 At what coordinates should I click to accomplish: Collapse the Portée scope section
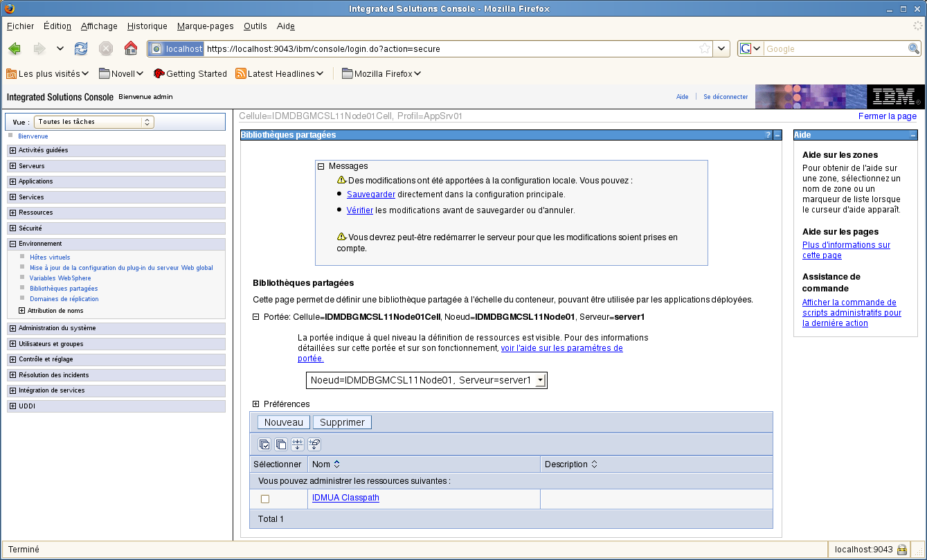256,317
